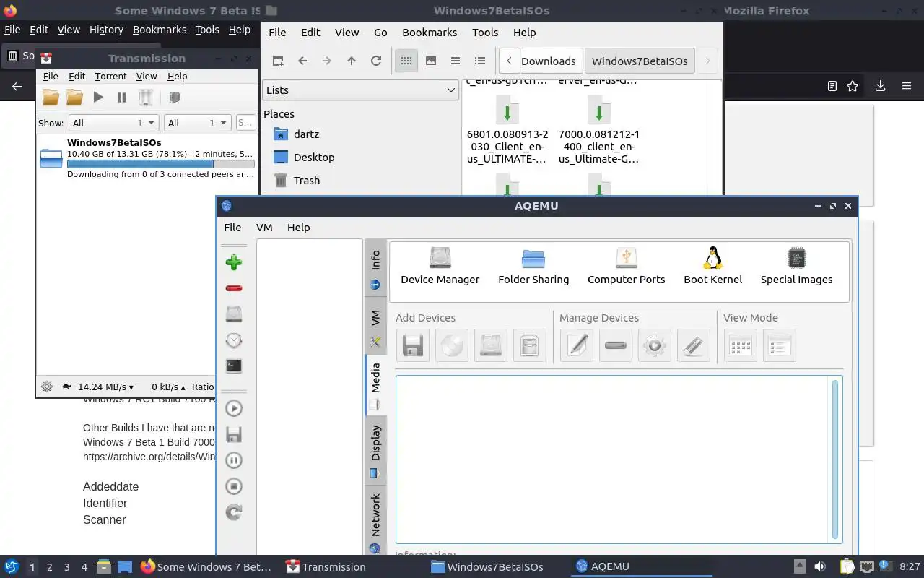924x578 pixels.
Task: Start torrent with Transmission play icon
Action: click(x=98, y=97)
